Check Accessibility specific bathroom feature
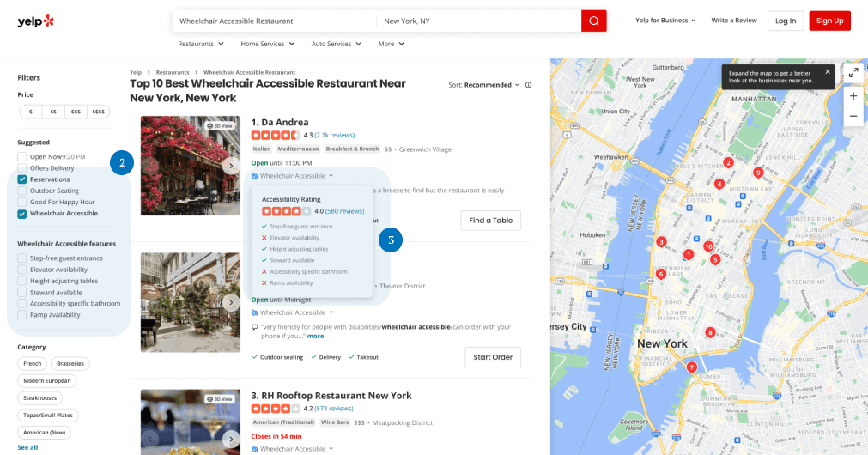Viewport: 868px width, 455px height. click(22, 303)
